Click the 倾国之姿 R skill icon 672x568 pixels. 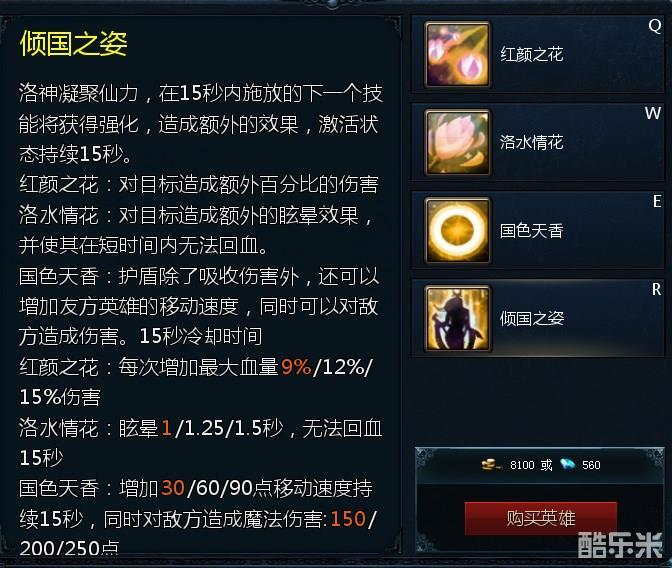click(457, 319)
